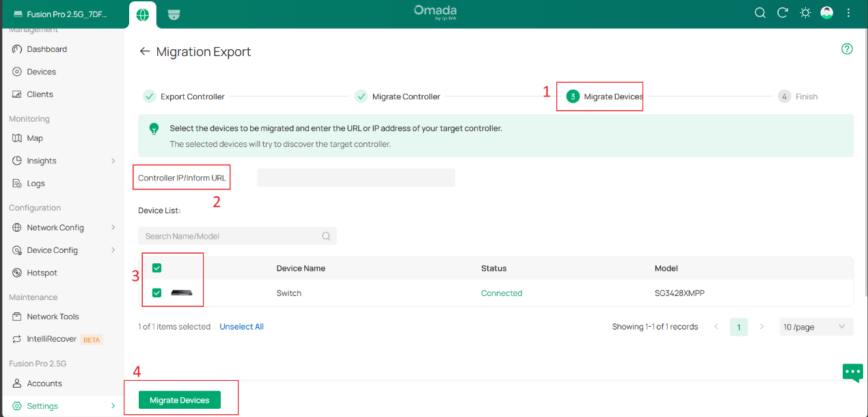Click the search magnifier in the header

click(x=760, y=13)
